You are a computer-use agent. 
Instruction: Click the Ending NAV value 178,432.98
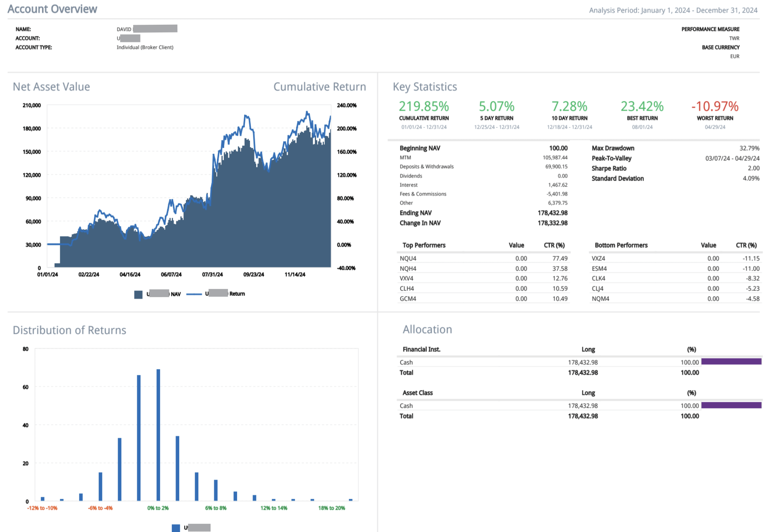coord(552,213)
